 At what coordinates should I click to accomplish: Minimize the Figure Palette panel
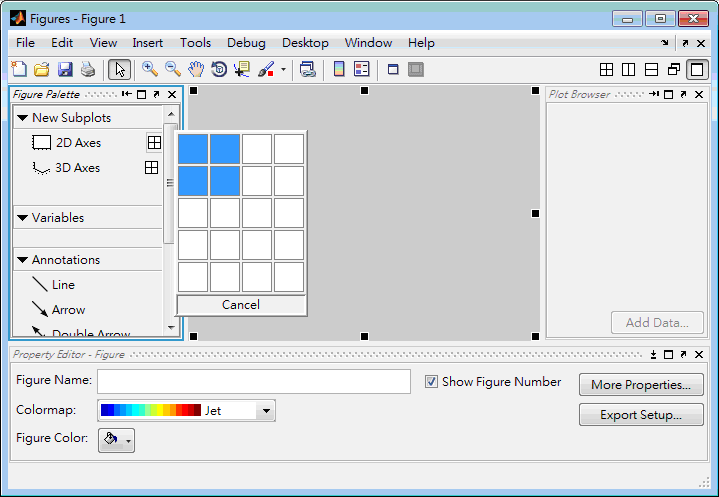127,94
